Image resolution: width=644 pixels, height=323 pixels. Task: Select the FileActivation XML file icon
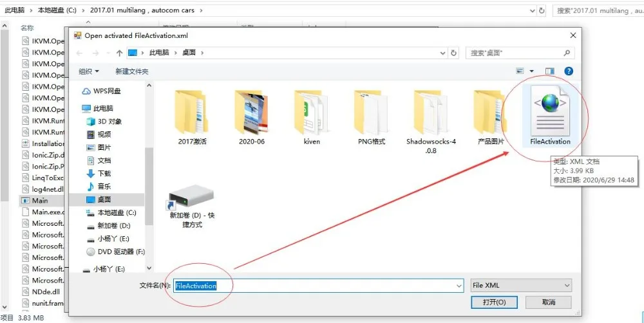pyautogui.click(x=550, y=111)
